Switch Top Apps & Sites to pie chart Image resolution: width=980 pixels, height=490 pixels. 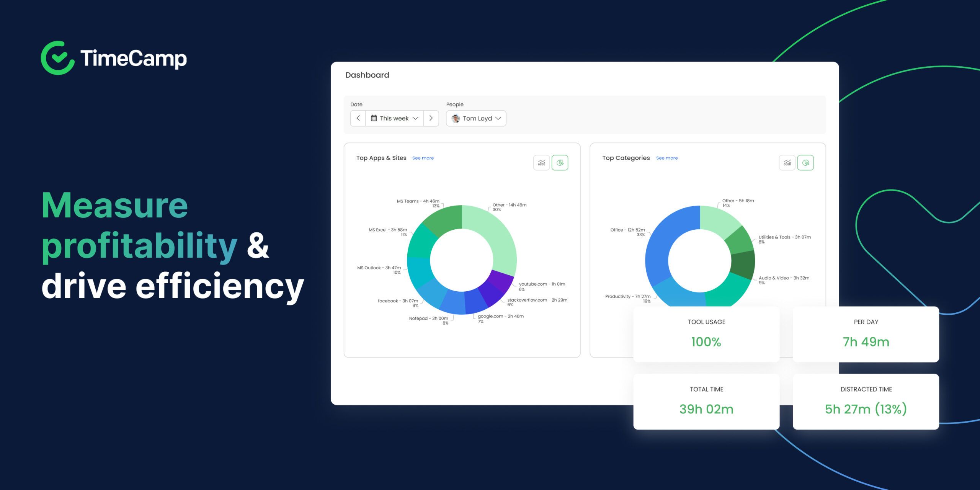560,163
